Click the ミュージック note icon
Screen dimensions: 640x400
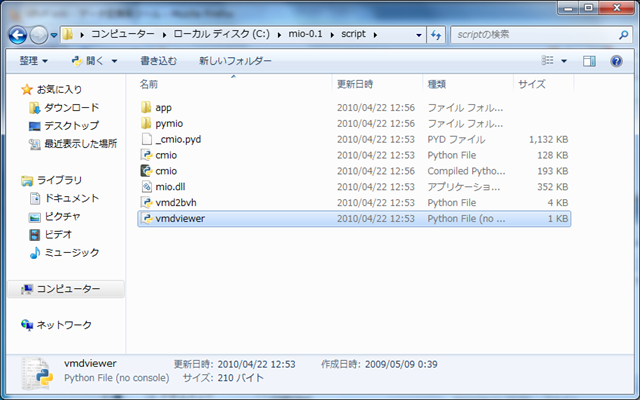(x=35, y=253)
